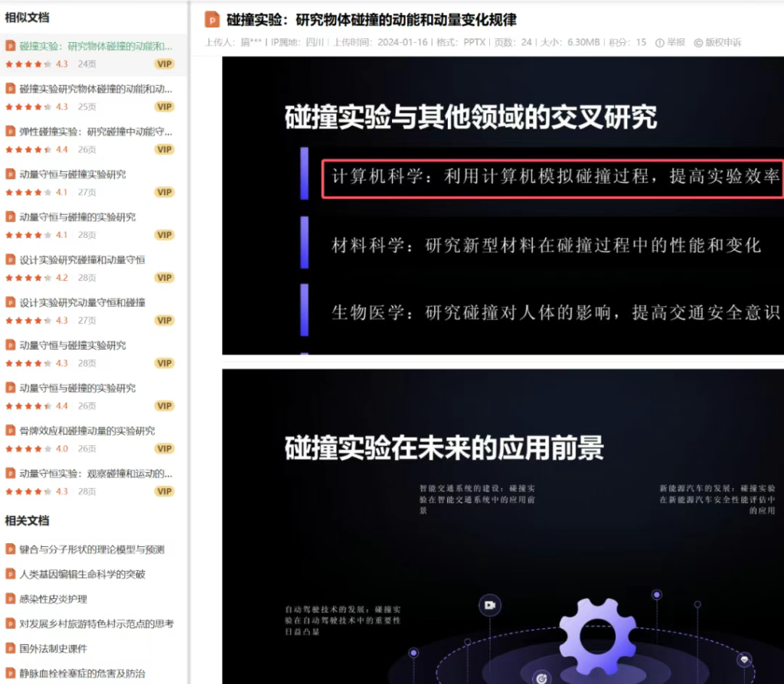This screenshot has width=784, height=684.
Task: Click the document icon beside 国外法制史课件
Action: pos(10,647)
